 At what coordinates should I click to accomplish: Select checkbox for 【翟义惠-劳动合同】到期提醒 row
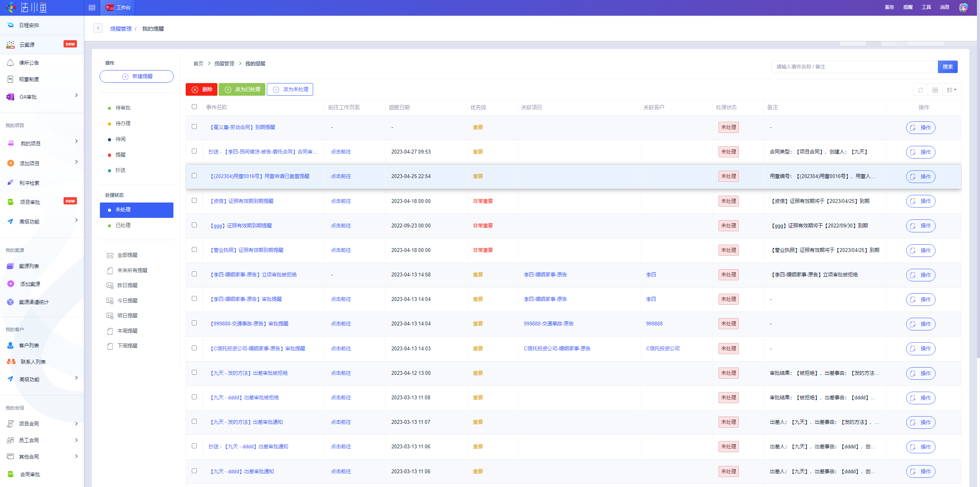pyautogui.click(x=194, y=127)
